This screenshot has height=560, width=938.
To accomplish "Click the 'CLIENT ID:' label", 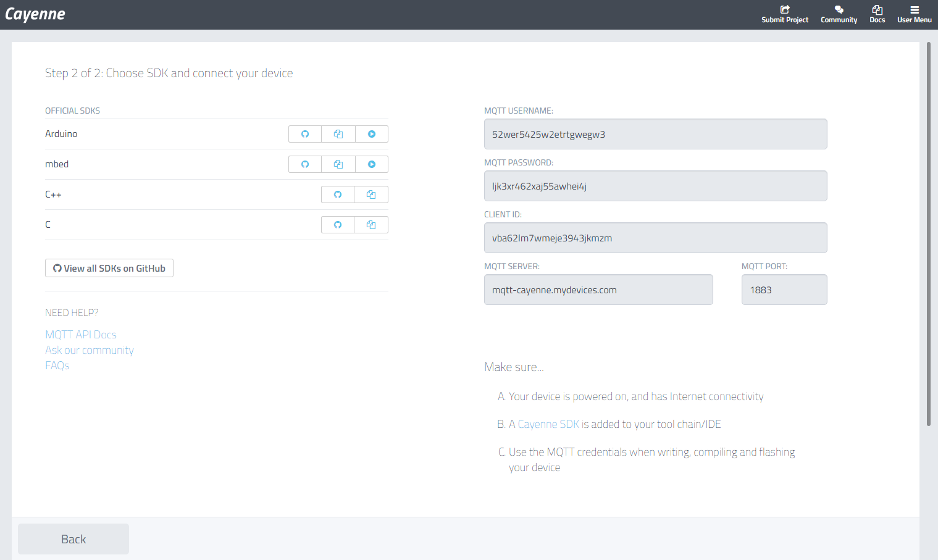I will (503, 214).
